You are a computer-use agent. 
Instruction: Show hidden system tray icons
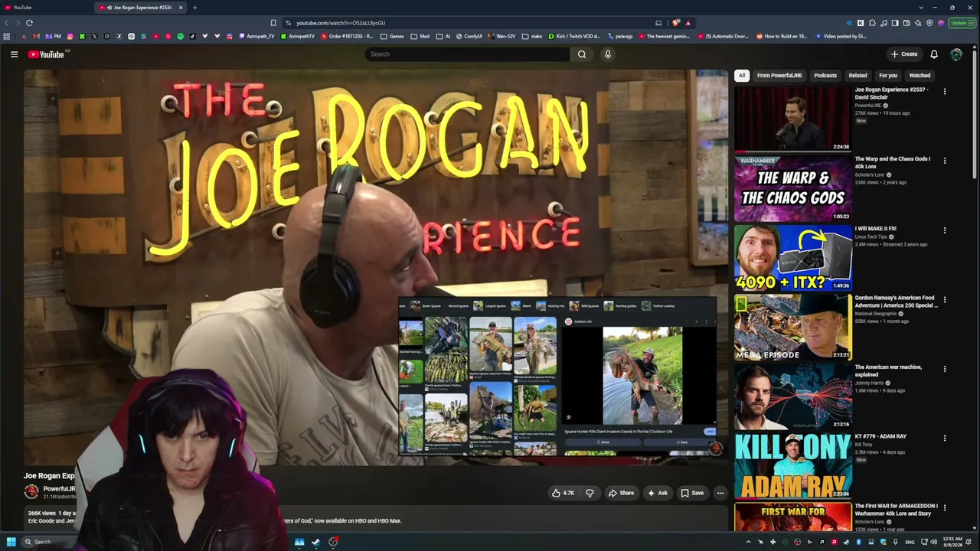(x=749, y=542)
